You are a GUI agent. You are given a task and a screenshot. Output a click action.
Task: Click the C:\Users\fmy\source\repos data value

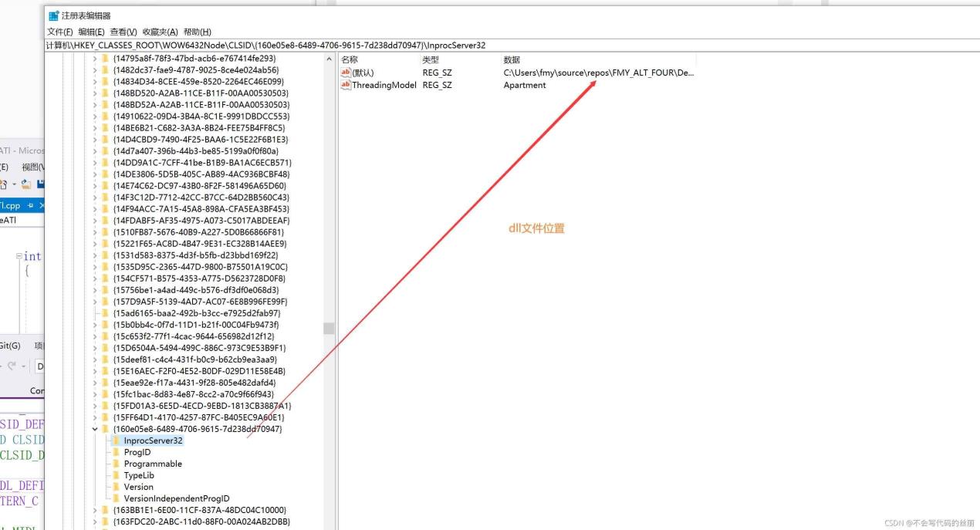599,73
